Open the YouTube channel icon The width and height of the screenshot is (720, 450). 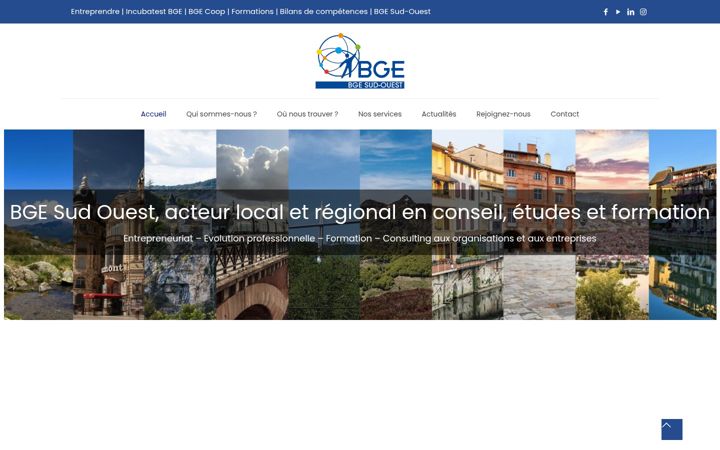point(618,12)
